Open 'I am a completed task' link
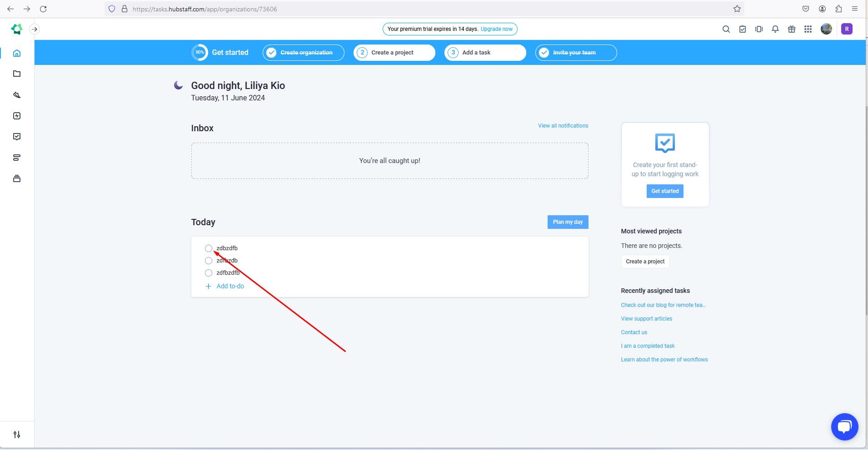 [x=648, y=346]
